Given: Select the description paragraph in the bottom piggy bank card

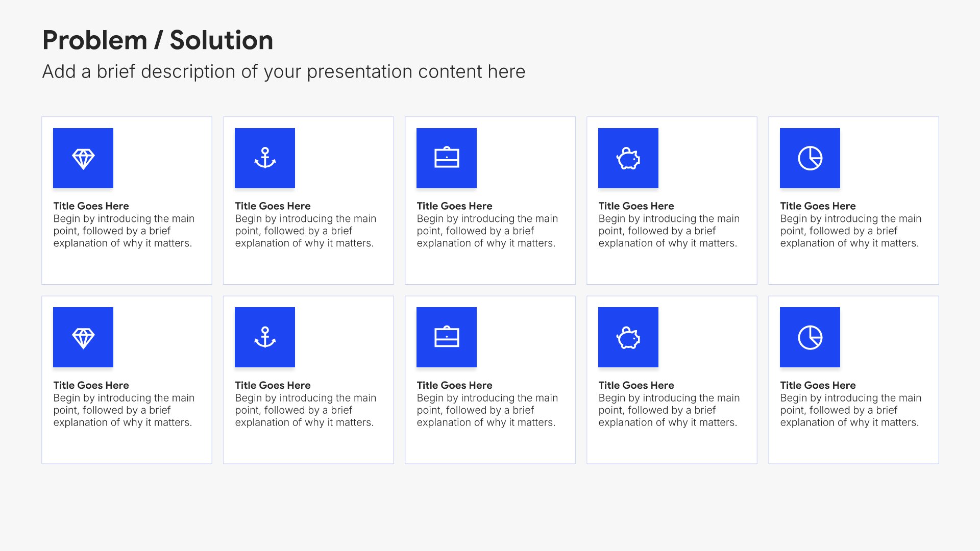Looking at the screenshot, I should pyautogui.click(x=669, y=410).
